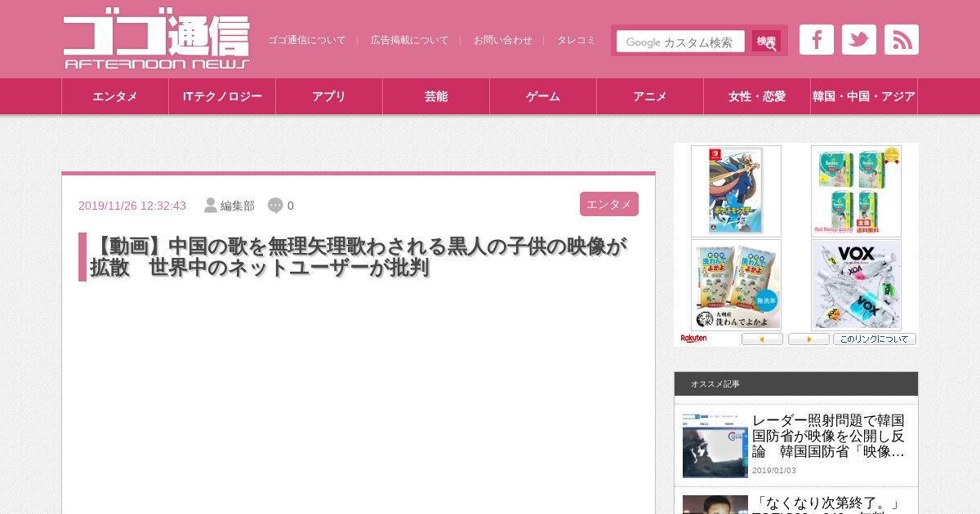Open the レーダー照射問題 recommended article thumbnail
980x514 pixels.
tap(715, 445)
